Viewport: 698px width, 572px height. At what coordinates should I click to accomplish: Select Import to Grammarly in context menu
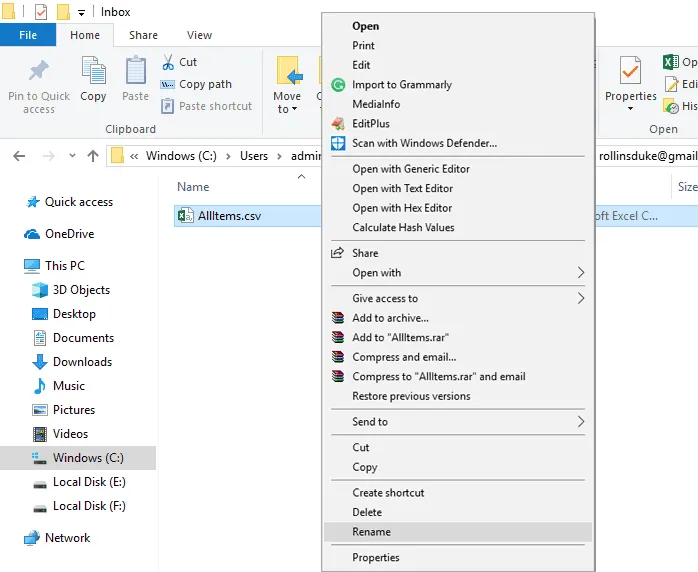401,85
